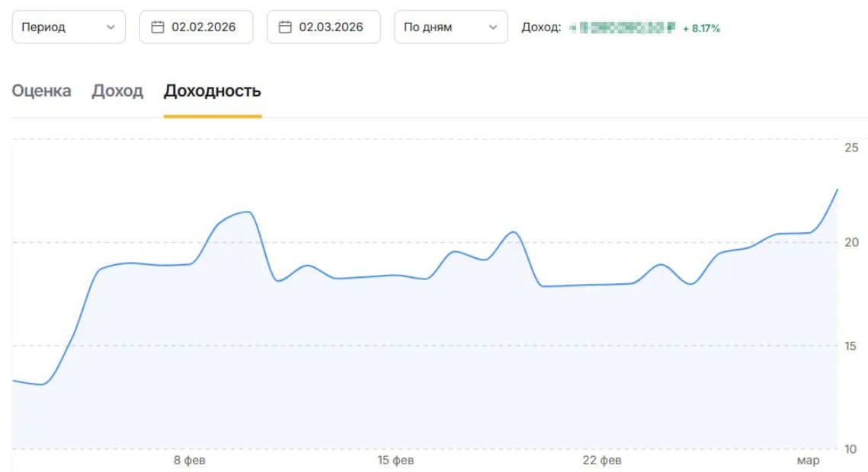
Task: Open the Период dropdown
Action: [69, 27]
